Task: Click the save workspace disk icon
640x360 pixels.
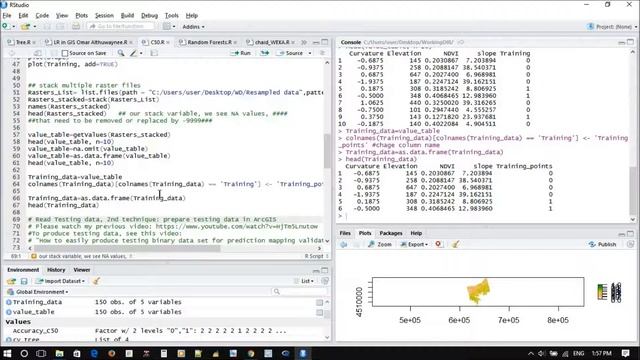Action: [x=24, y=281]
